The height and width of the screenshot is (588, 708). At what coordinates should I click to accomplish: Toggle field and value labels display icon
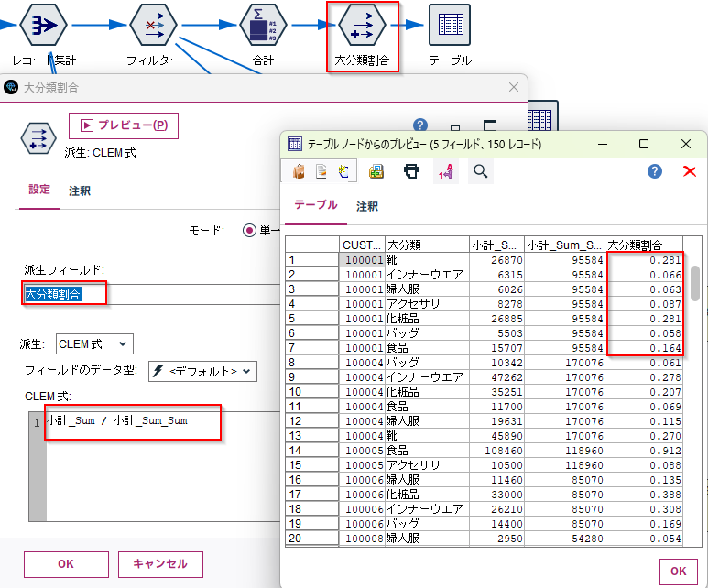click(446, 171)
